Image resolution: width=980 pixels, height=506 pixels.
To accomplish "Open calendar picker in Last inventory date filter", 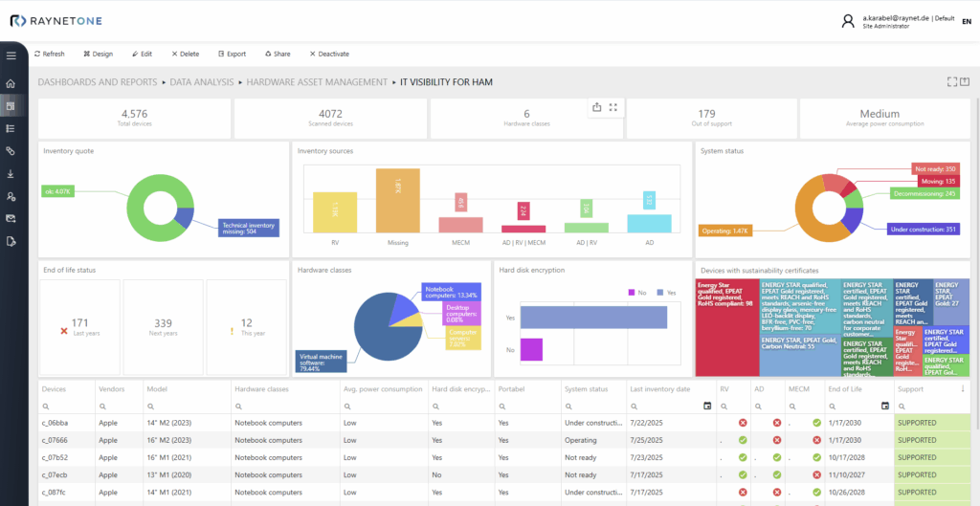I will coord(707,407).
